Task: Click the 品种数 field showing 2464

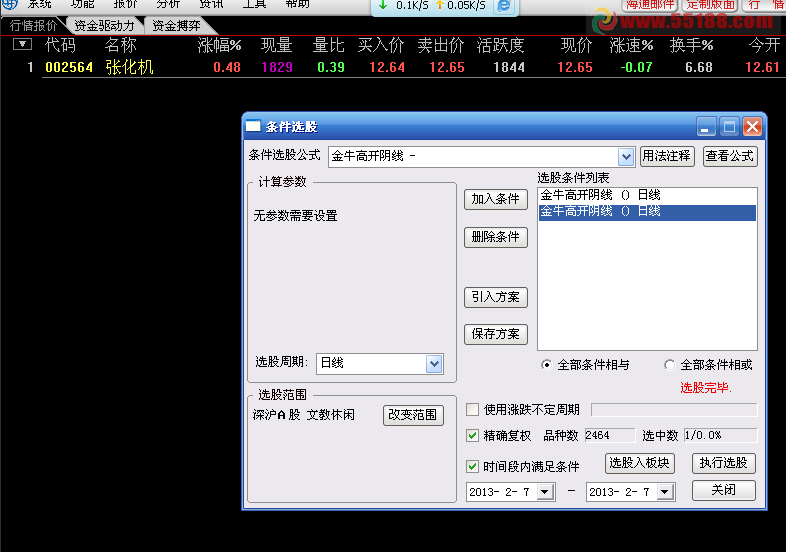Action: [610, 435]
